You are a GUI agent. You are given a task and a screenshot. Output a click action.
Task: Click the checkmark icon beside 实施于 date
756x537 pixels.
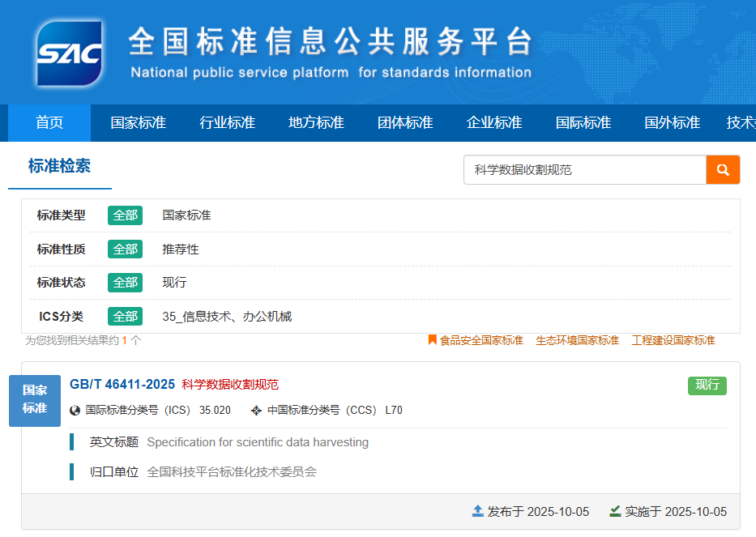point(615,511)
